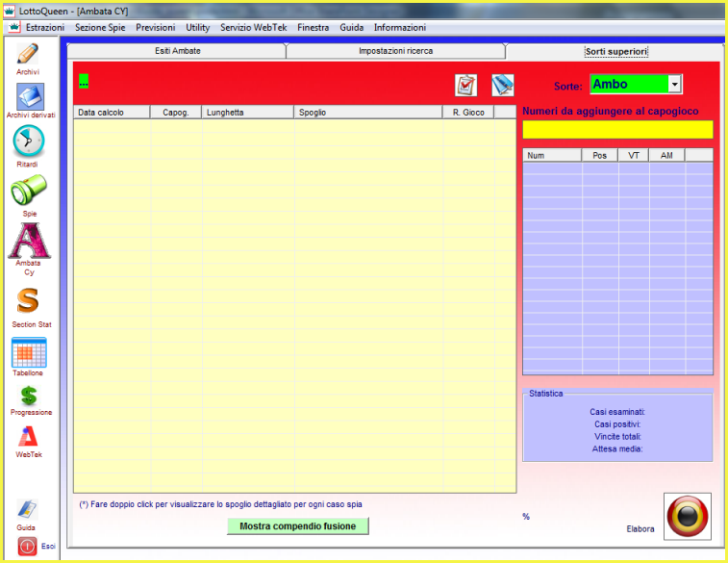Click the Attesa media label
The height and width of the screenshot is (563, 728).
coord(617,449)
